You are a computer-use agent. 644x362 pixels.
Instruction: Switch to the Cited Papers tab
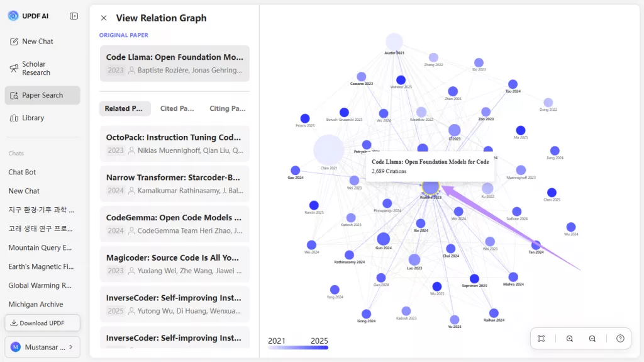177,108
